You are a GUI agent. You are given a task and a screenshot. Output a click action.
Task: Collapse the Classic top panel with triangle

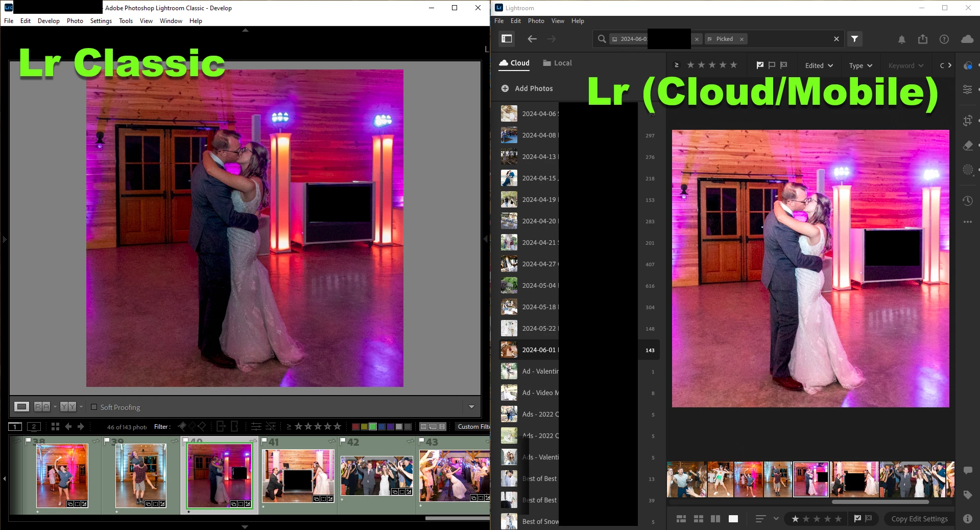coord(245,30)
